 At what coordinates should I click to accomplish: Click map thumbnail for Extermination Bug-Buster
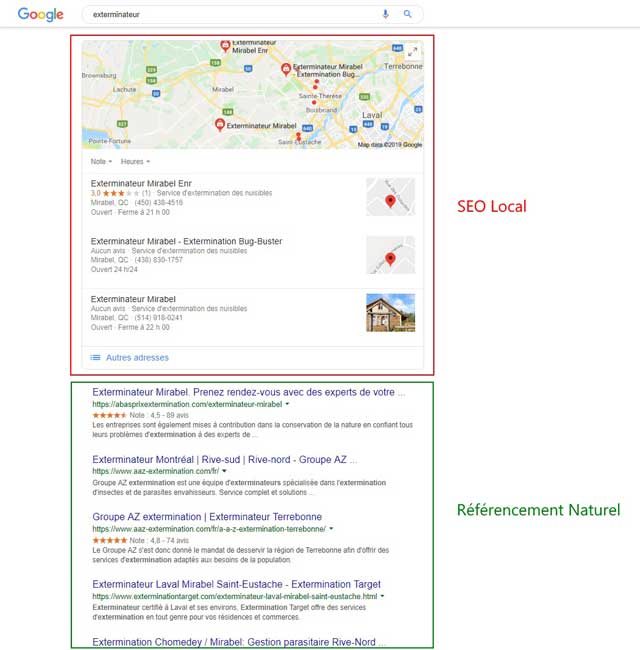(x=390, y=255)
